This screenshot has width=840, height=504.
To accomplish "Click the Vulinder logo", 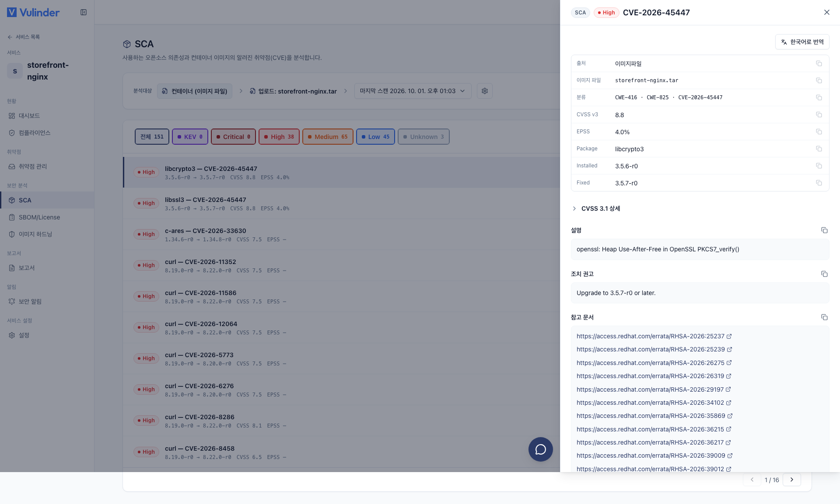I will tap(33, 12).
